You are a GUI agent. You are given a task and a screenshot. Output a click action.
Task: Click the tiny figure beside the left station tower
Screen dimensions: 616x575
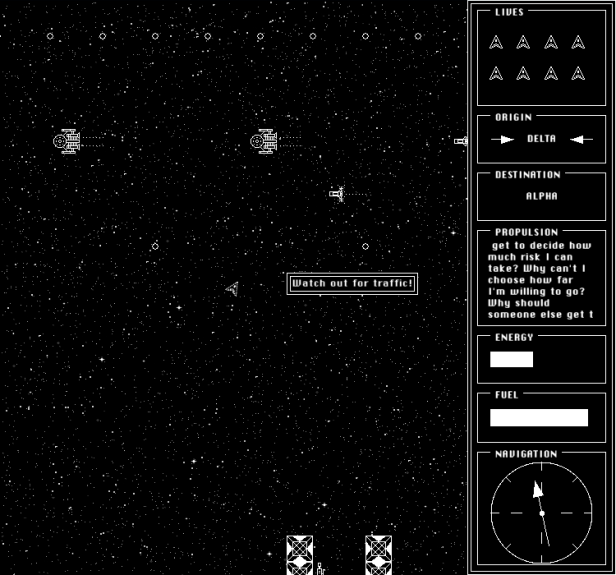pos(321,569)
